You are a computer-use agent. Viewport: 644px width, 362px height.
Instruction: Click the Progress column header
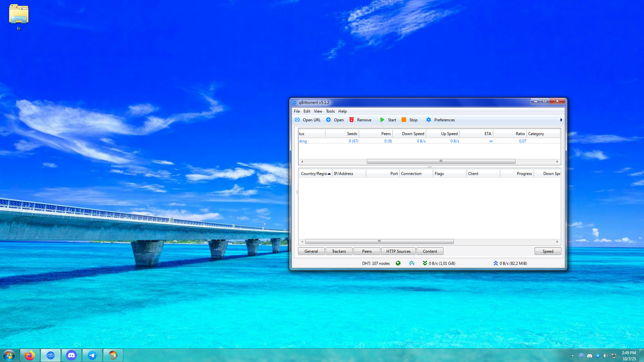tap(517, 174)
